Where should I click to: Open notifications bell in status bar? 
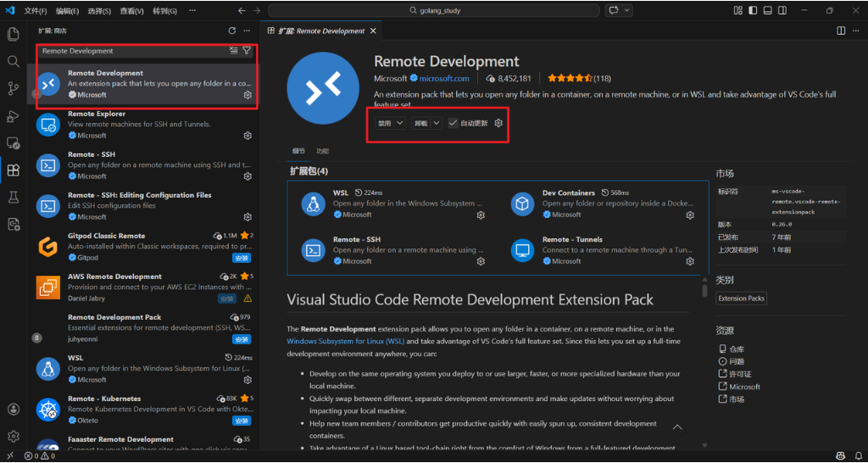858,456
